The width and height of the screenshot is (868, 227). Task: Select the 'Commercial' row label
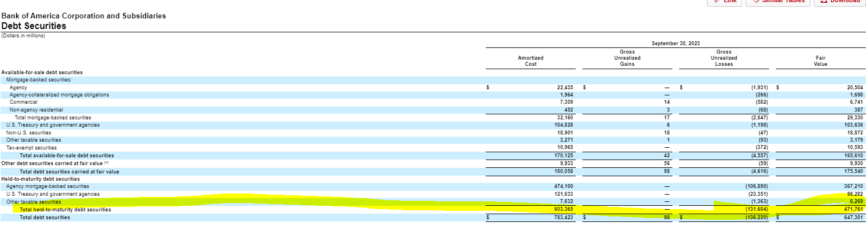tap(23, 102)
